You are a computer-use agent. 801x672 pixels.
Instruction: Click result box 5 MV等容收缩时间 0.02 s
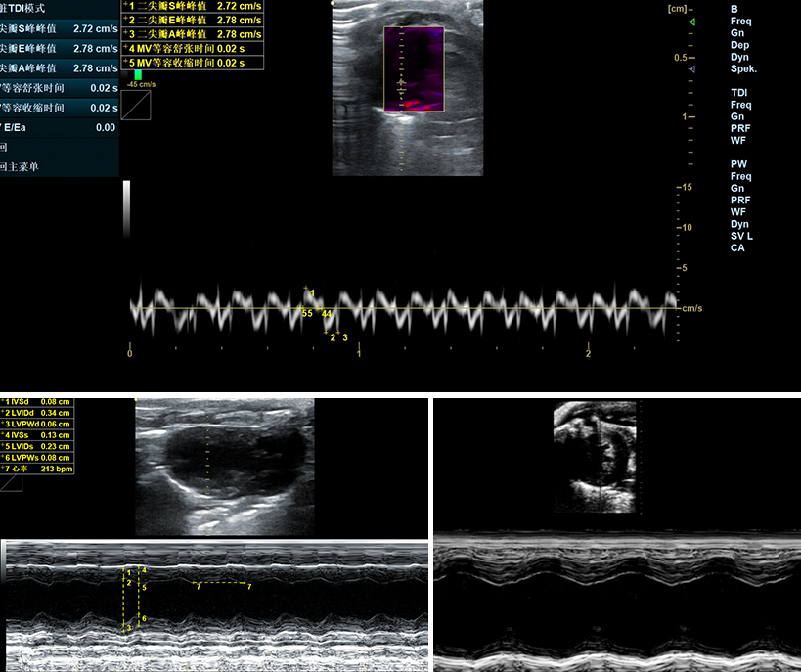tap(193, 63)
